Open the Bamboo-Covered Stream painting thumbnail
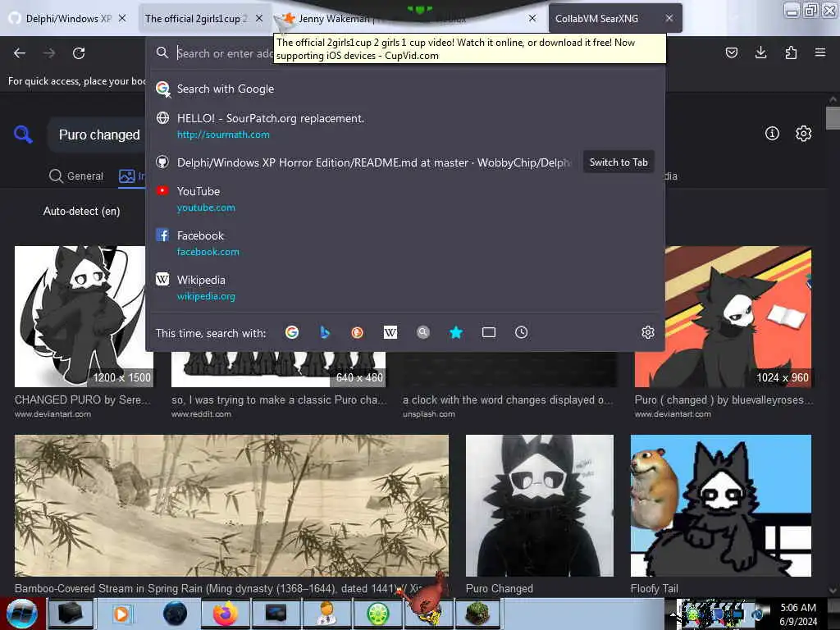 (231, 505)
